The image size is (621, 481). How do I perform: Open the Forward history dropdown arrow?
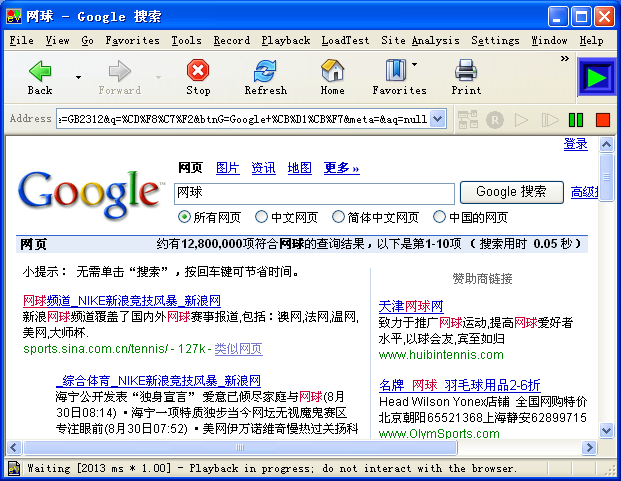pyautogui.click(x=158, y=77)
